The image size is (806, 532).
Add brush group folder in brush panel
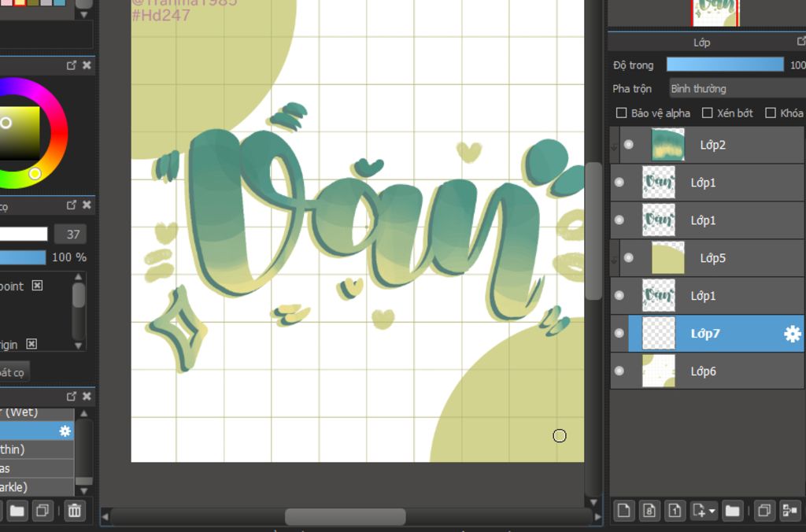(x=17, y=511)
